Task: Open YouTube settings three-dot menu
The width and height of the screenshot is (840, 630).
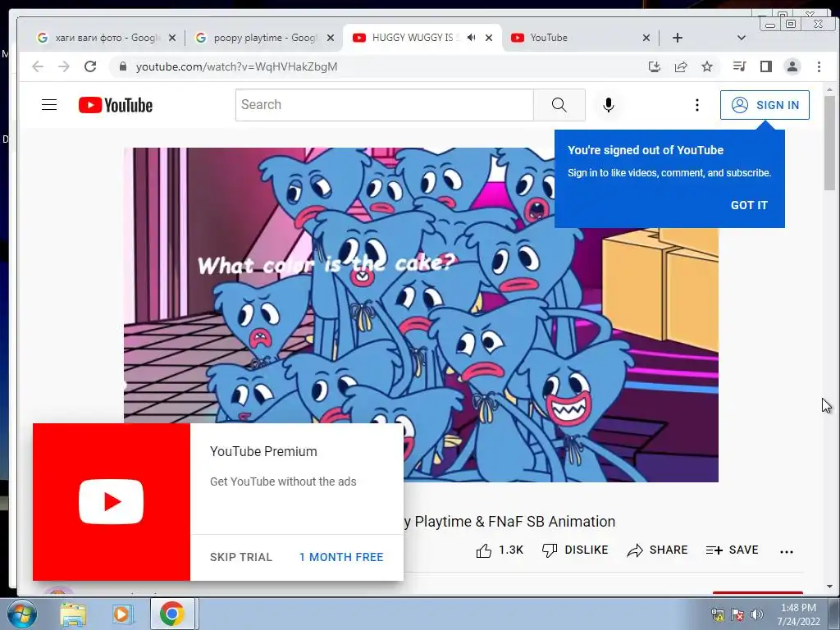Action: pos(696,105)
